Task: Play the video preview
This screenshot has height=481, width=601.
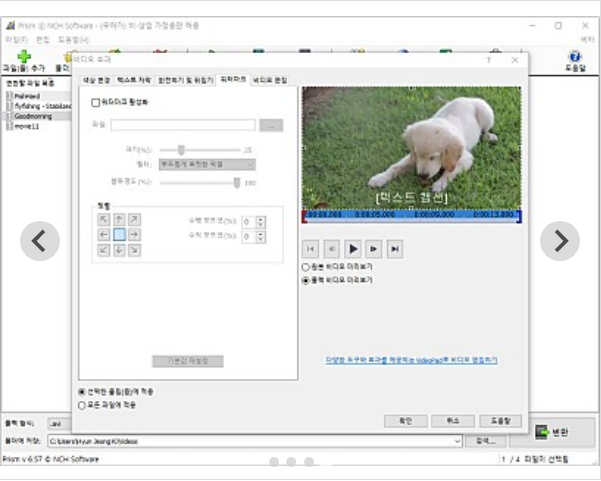Action: 353,249
